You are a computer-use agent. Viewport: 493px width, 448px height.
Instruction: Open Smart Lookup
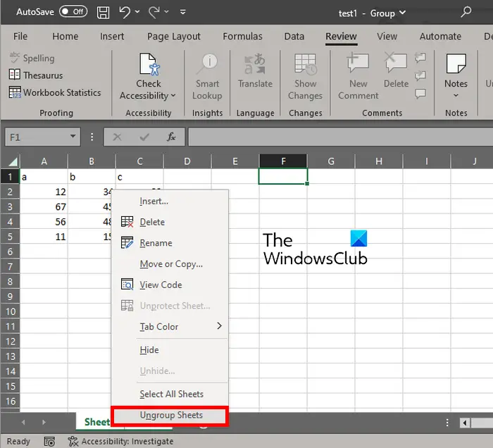point(208,77)
